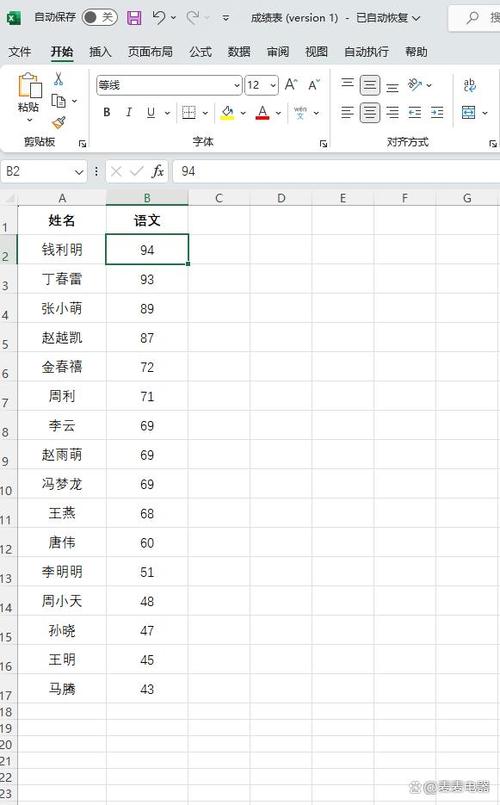Increase font size with large A
Viewport: 500px width, 805px height.
pos(291,85)
